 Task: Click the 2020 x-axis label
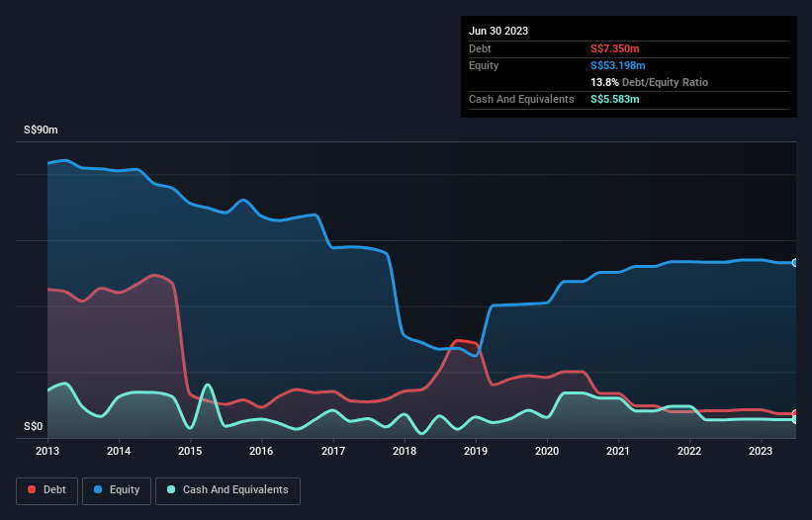pos(547,451)
